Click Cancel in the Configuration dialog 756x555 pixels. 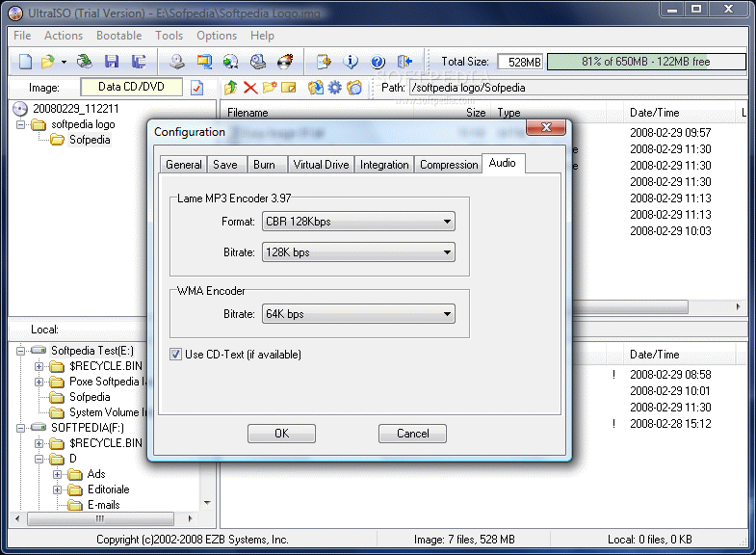[413, 434]
